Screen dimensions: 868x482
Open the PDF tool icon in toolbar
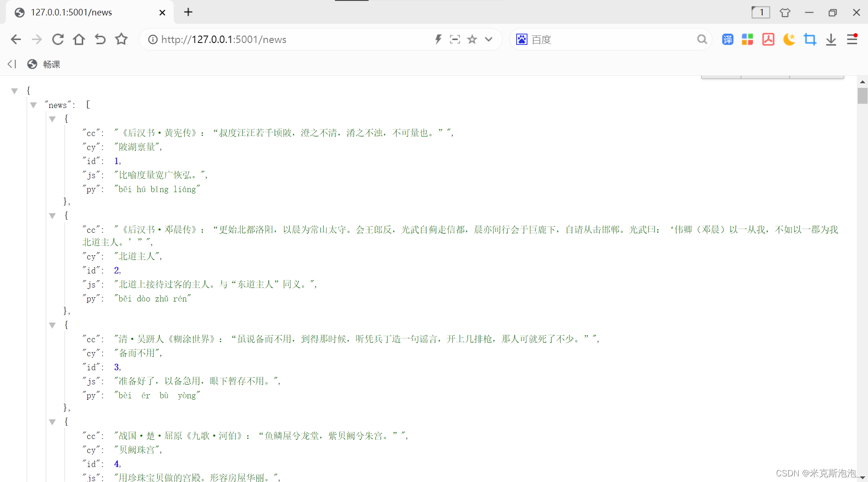[x=768, y=39]
